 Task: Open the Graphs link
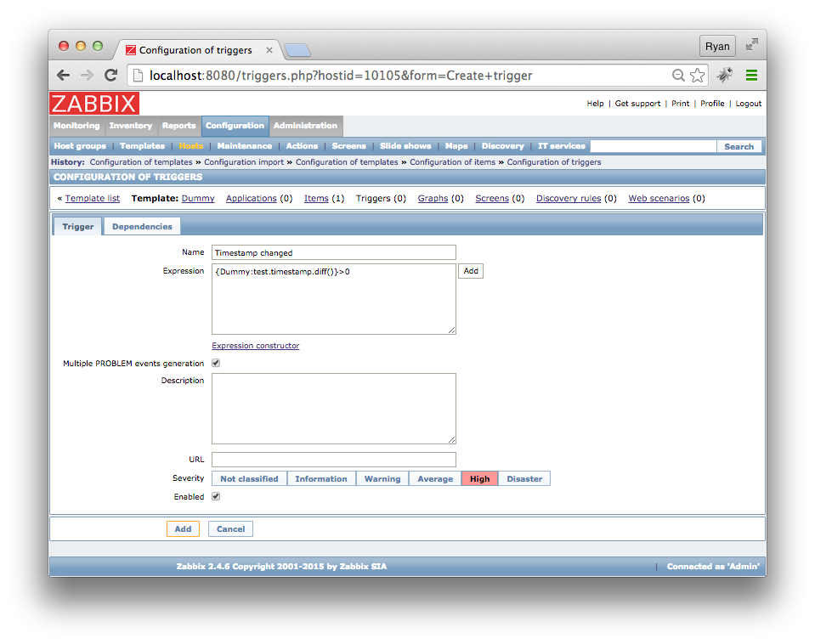[x=433, y=198]
